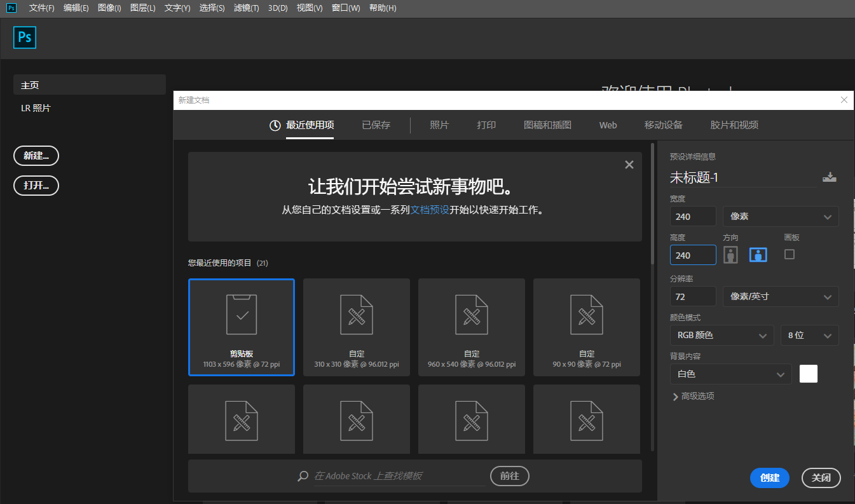Open the width unit 像素 dropdown
Viewport: 855px width, 504px height.
pos(781,217)
